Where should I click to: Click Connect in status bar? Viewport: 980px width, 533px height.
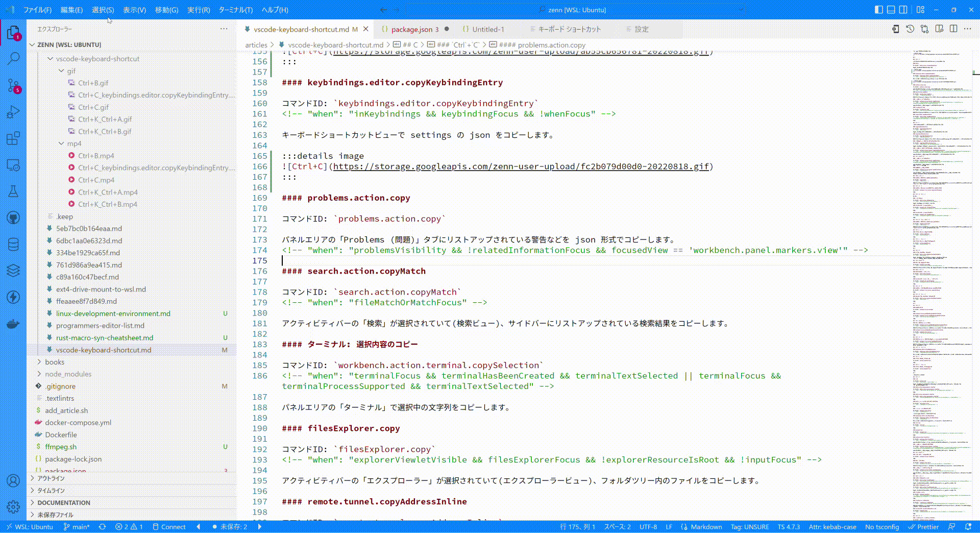click(x=169, y=527)
